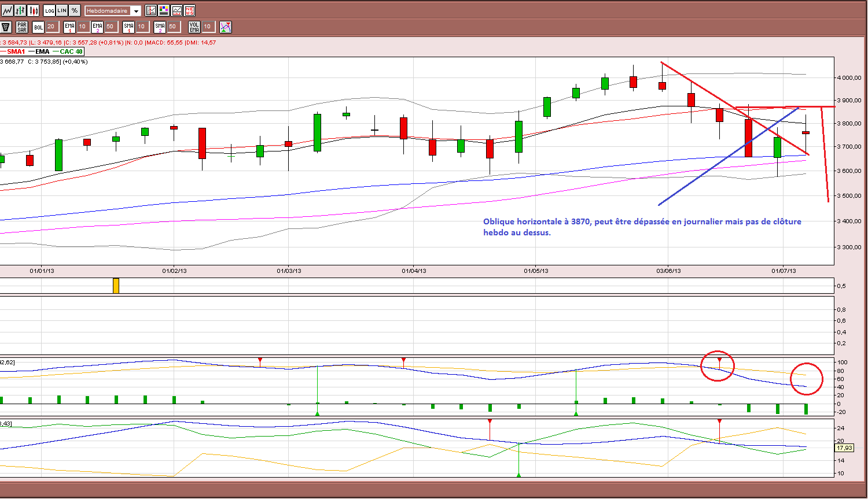Click the SMA 2 period field
The image size is (868, 499).
pyautogui.click(x=173, y=27)
